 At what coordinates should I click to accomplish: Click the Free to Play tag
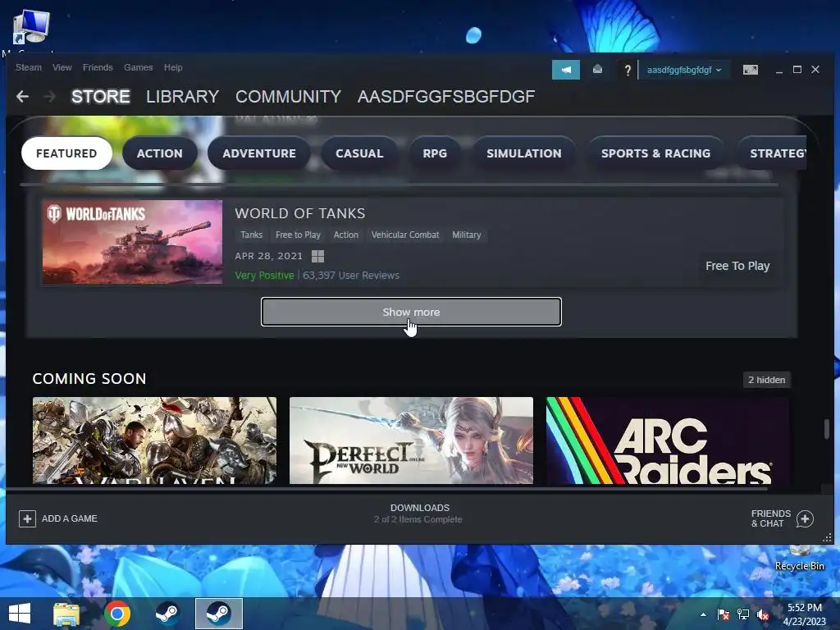click(x=298, y=235)
